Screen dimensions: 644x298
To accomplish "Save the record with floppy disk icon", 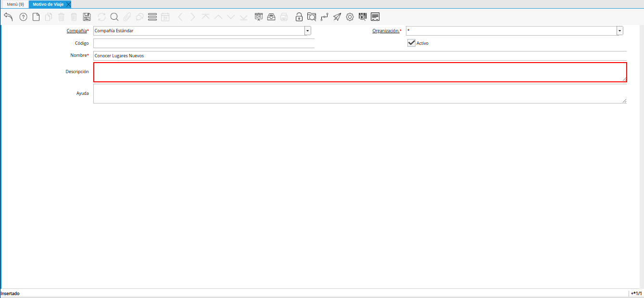I will pos(87,17).
